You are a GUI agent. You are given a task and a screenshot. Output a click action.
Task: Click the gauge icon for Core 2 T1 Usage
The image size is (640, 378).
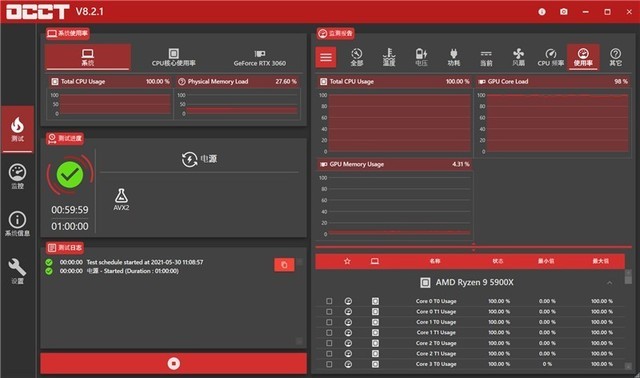tap(348, 354)
